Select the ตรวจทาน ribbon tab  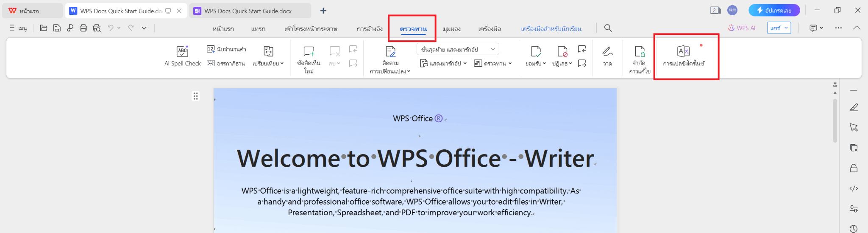click(x=413, y=29)
